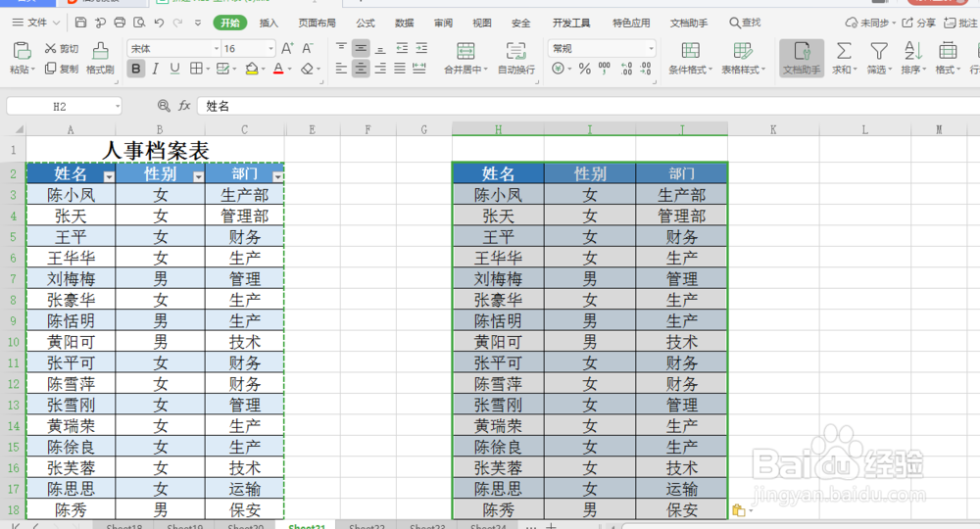Toggle Italic formatting button
Screen dimensions: 980x529
(x=156, y=68)
